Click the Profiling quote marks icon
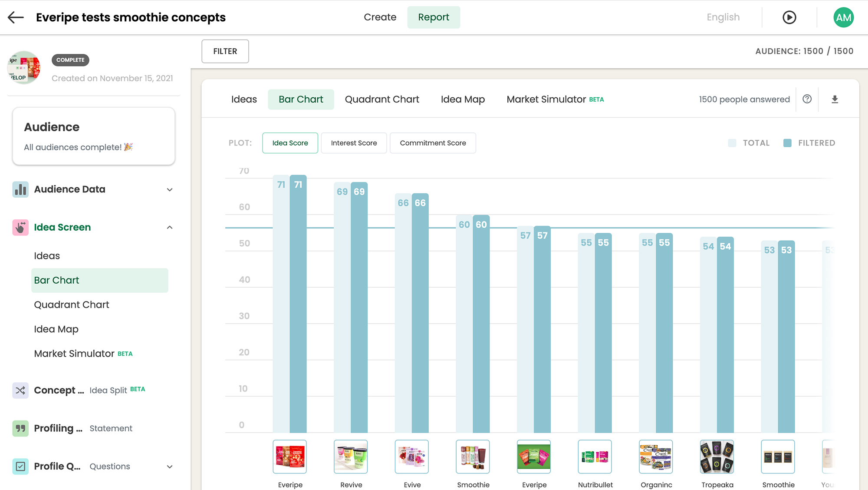The image size is (868, 490). pos(20,428)
